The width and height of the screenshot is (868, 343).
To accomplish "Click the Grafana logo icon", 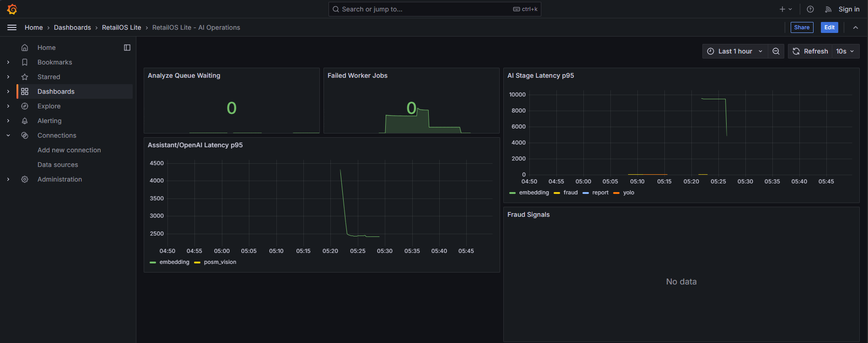I will point(12,9).
